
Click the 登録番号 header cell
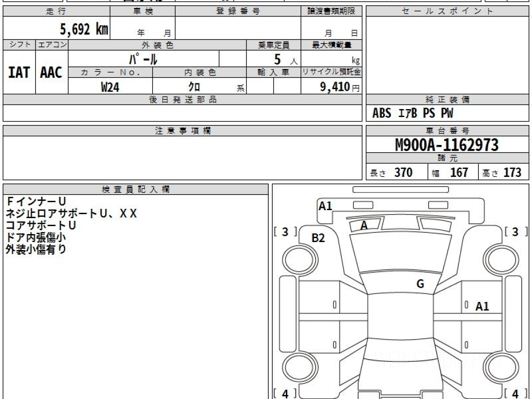[238, 12]
